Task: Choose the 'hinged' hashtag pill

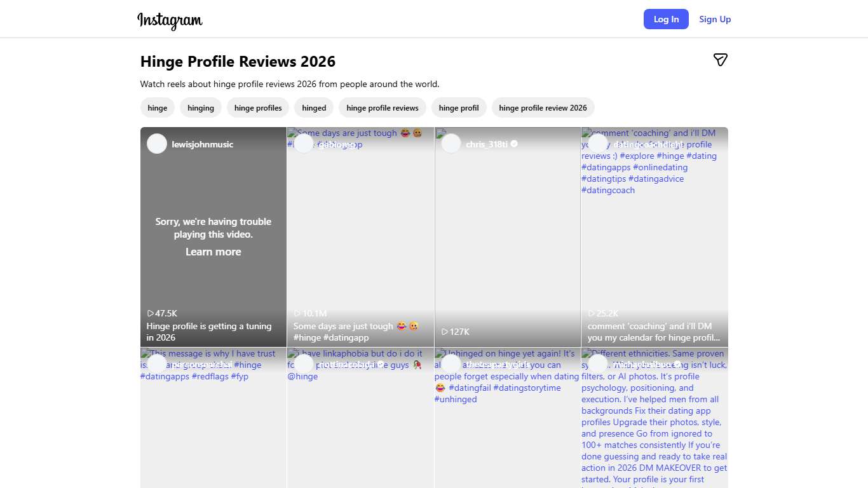Action: coord(314,107)
